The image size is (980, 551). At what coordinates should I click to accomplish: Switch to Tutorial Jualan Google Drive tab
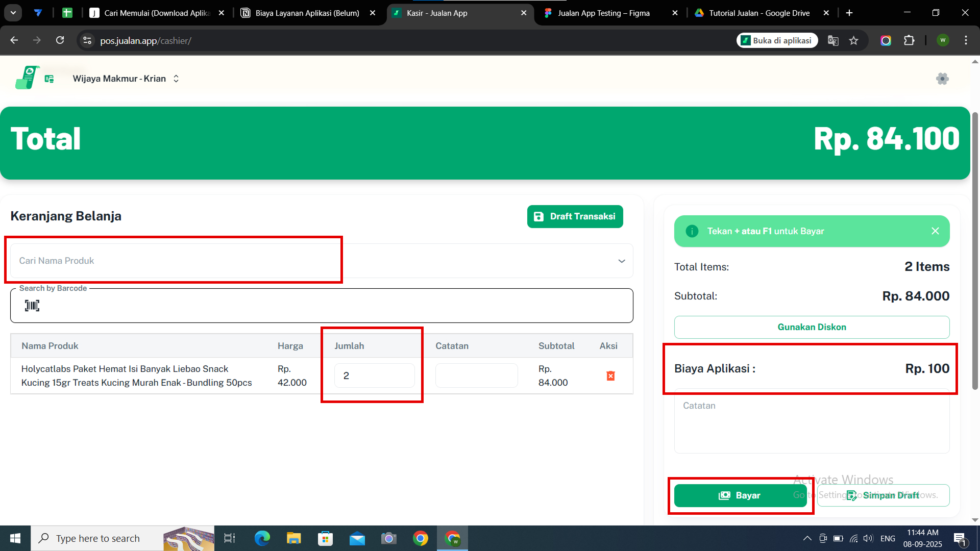tap(759, 13)
